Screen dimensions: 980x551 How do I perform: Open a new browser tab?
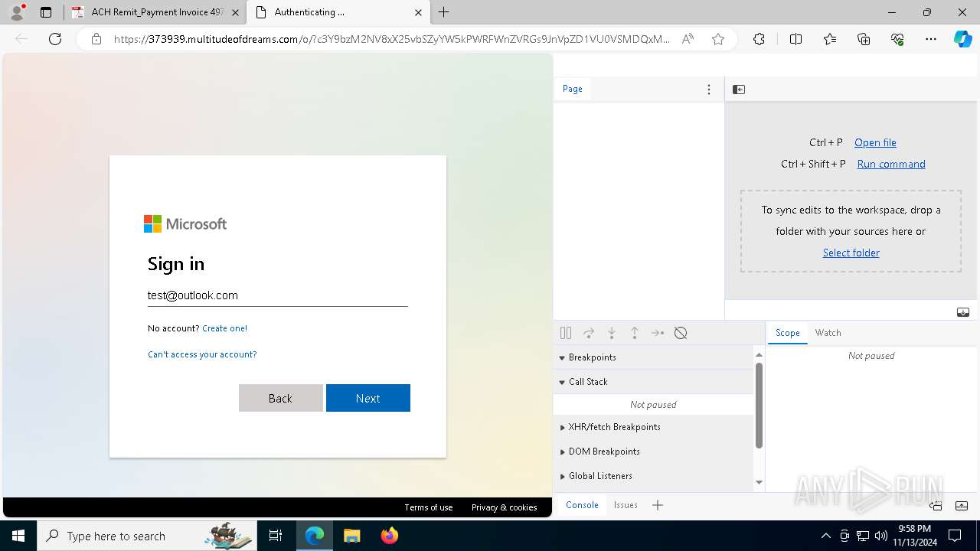(x=444, y=12)
